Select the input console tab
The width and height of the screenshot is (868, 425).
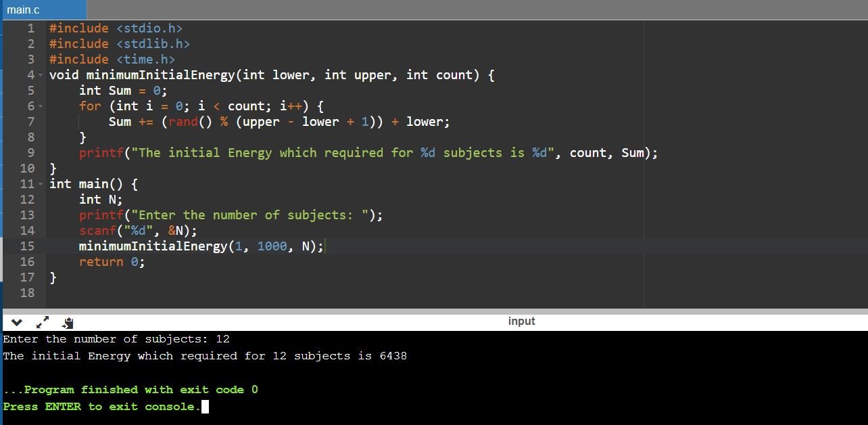pyautogui.click(x=521, y=321)
